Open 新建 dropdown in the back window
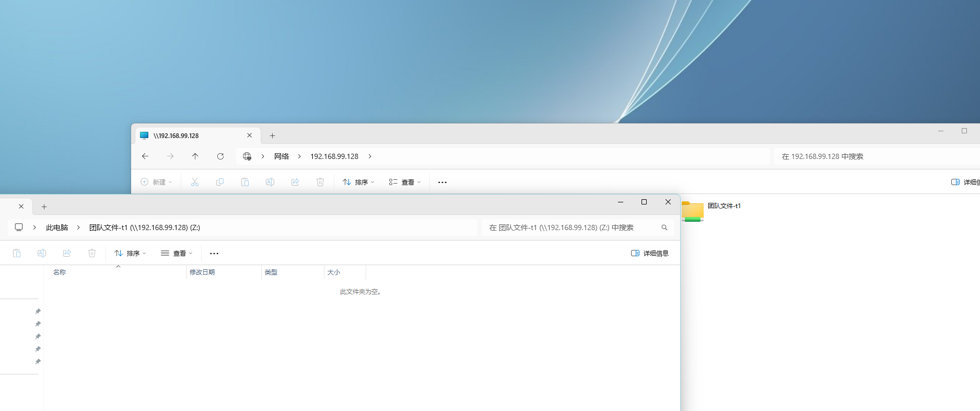The image size is (980, 411). point(156,182)
